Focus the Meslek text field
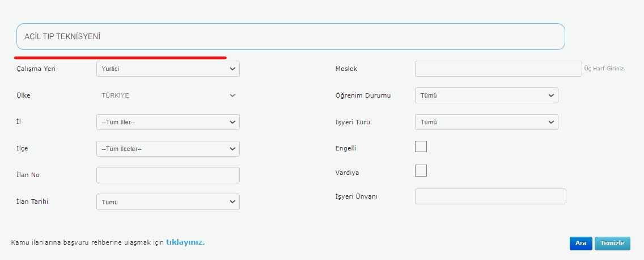The width and height of the screenshot is (644, 260). pos(498,69)
